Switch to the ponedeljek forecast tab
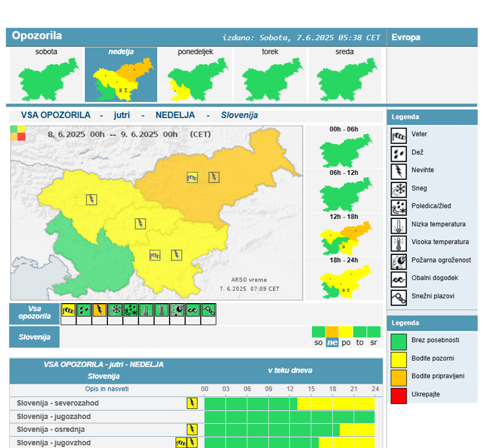 [x=196, y=74]
